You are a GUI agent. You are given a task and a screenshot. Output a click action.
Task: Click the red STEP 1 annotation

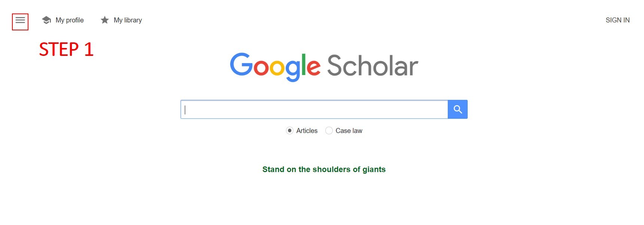[66, 49]
